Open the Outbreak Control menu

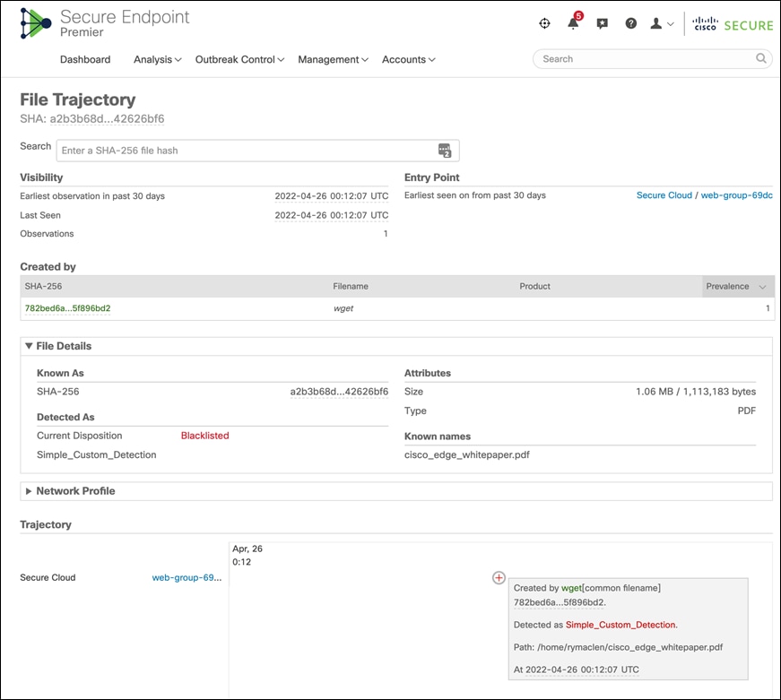tap(239, 59)
